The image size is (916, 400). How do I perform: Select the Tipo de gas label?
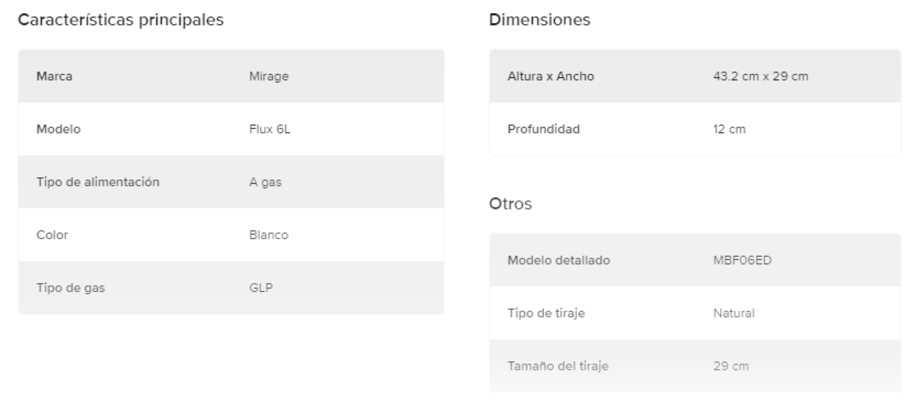(70, 288)
